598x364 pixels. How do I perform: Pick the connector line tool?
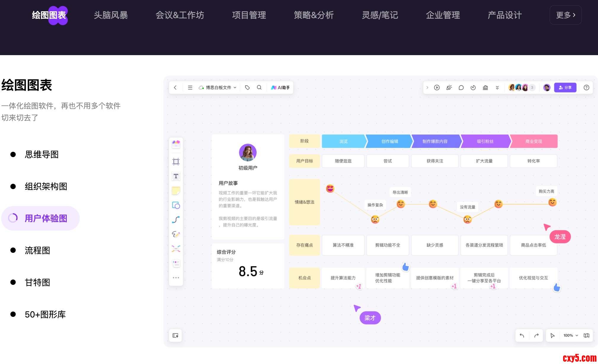coord(176,220)
